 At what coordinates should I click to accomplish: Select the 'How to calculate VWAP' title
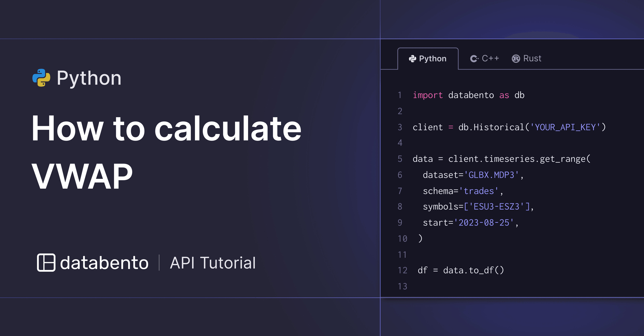[x=167, y=150]
